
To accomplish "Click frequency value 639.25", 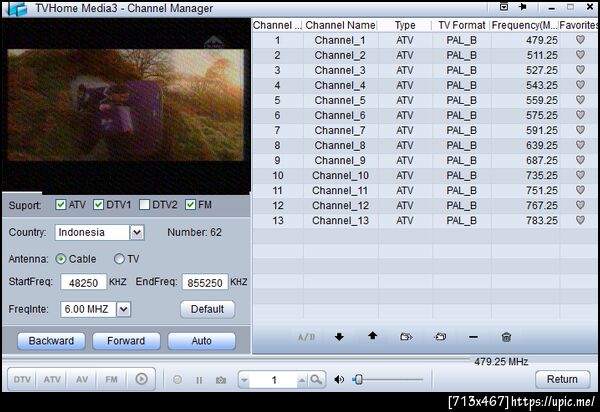I will (541, 145).
